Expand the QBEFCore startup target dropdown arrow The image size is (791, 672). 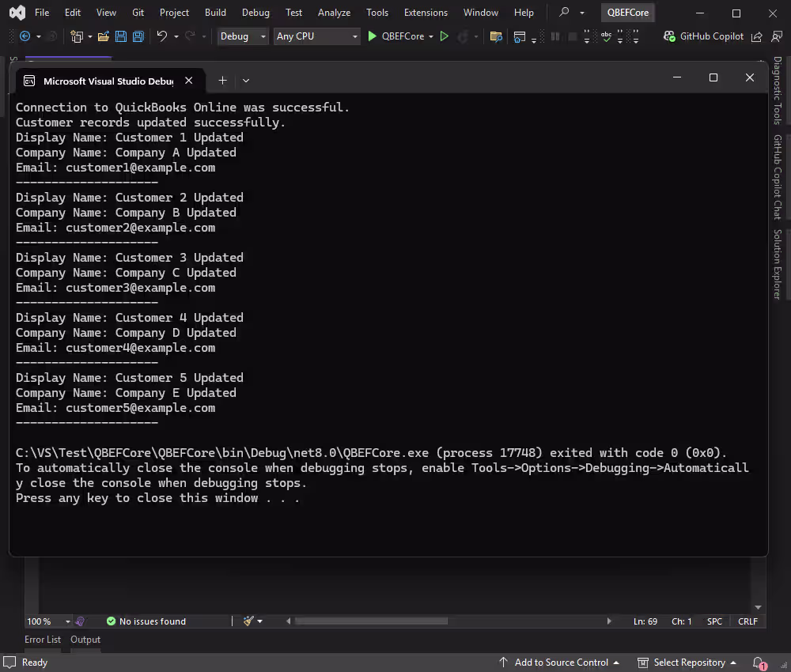pyautogui.click(x=431, y=36)
